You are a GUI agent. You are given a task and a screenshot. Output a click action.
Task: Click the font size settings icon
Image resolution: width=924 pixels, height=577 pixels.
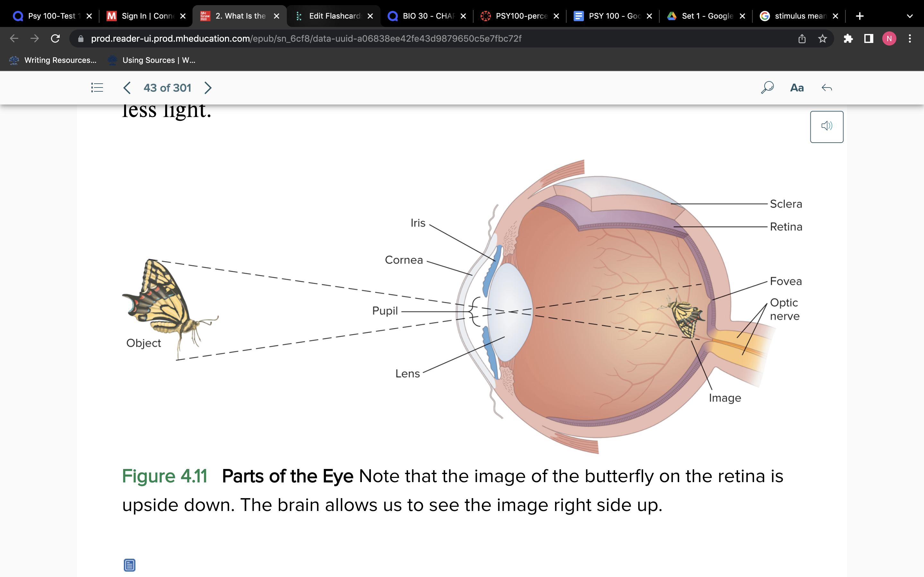click(796, 88)
